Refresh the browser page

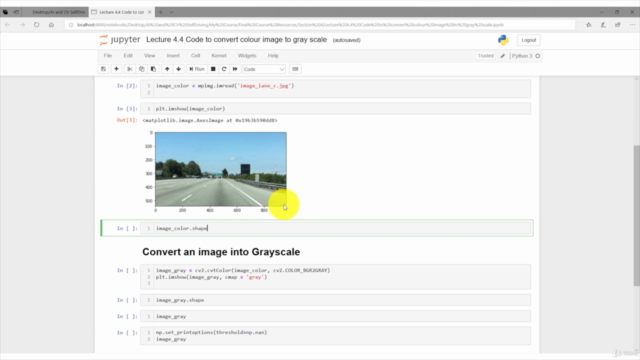pos(37,25)
